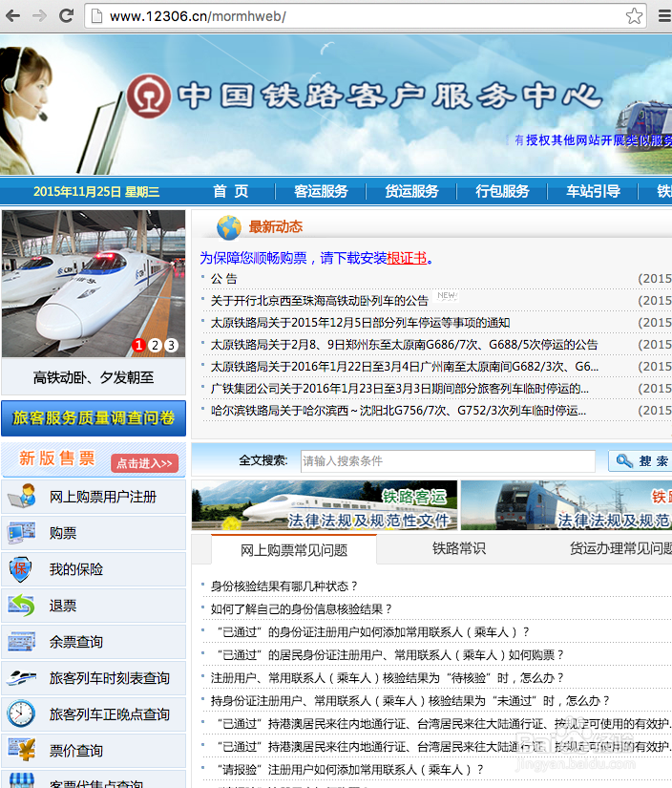Open 购票 in the sidebar

click(94, 533)
